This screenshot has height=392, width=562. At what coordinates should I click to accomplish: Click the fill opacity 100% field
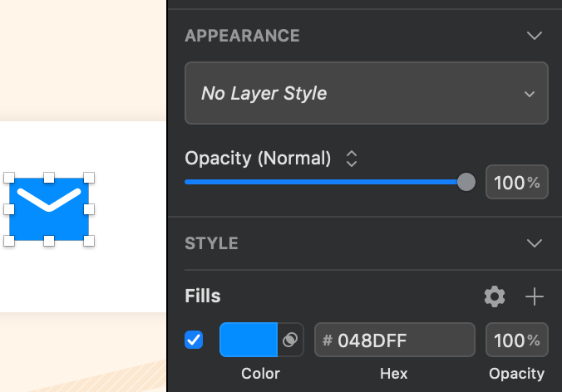point(516,340)
